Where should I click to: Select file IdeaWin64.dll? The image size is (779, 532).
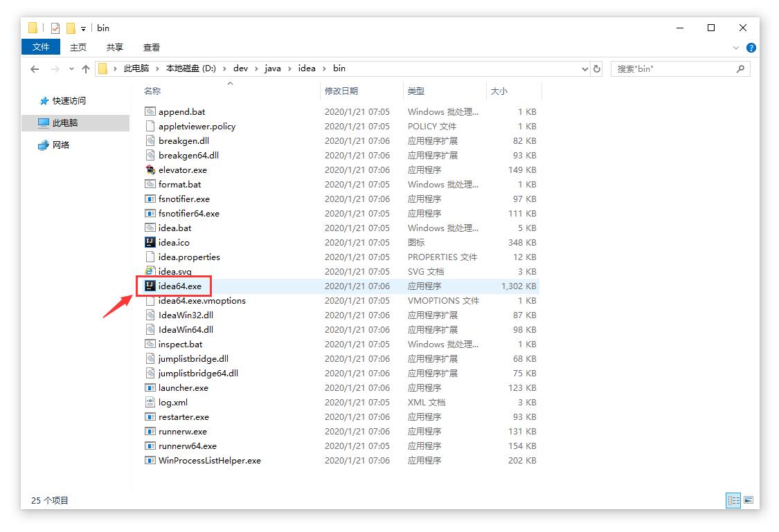tap(186, 329)
